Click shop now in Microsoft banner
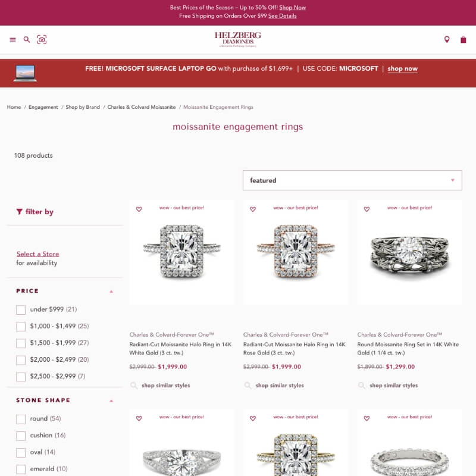476x476 pixels. click(x=403, y=68)
